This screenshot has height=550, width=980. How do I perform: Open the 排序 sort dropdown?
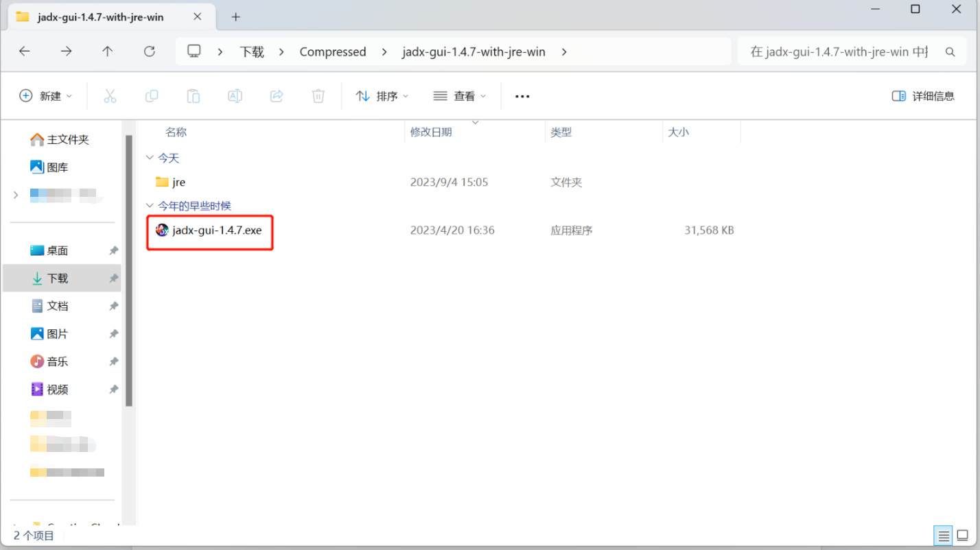pos(383,95)
